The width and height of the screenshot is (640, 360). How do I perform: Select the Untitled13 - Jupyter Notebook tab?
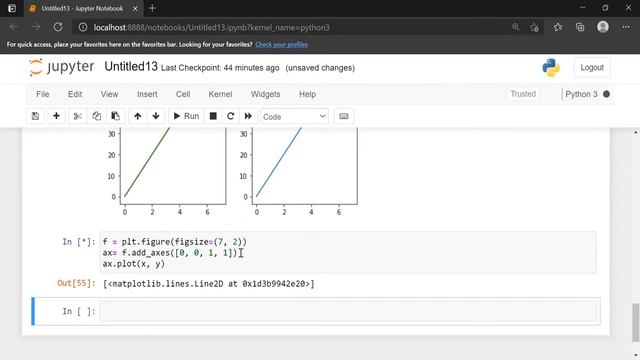pyautogui.click(x=83, y=8)
